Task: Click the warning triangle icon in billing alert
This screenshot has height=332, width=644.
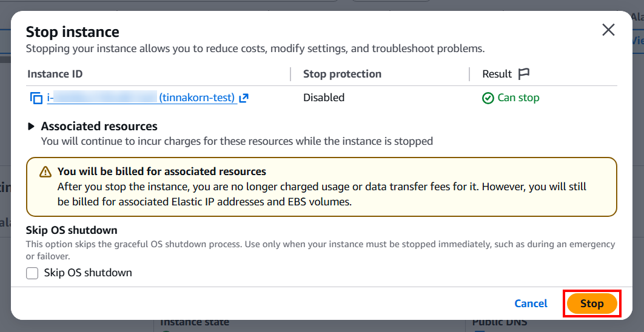Action: (45, 172)
